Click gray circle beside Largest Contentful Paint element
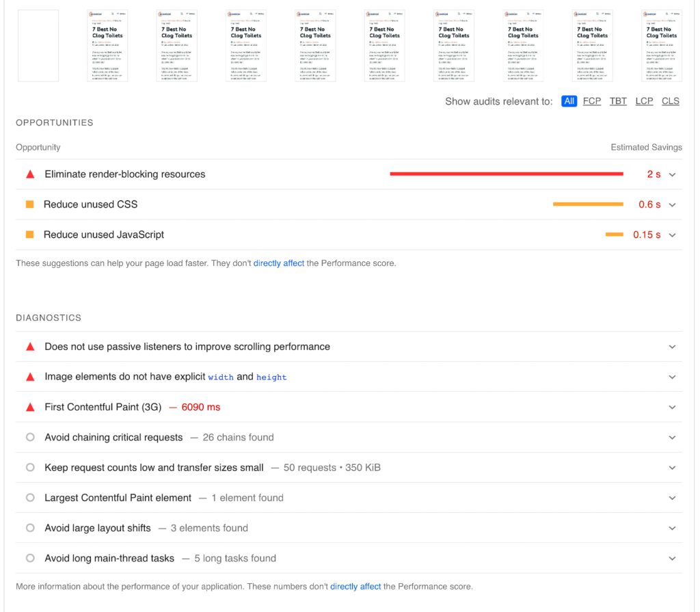 [x=30, y=498]
